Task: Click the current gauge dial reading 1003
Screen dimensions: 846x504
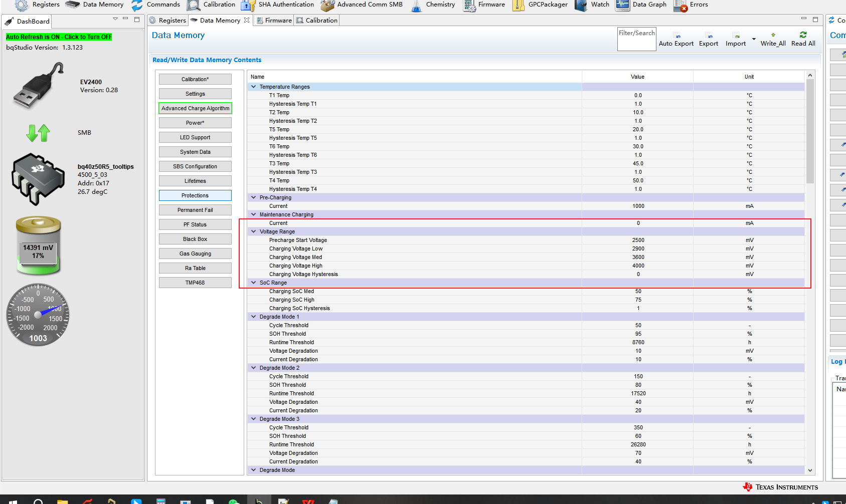Action: pyautogui.click(x=38, y=315)
